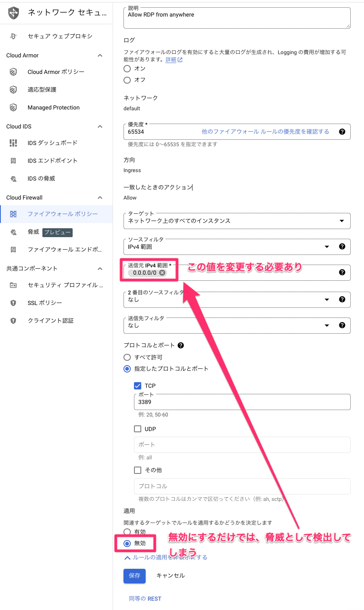Image resolution: width=364 pixels, height=610 pixels.
Task: Select the 無効 enforcement radio button
Action: tap(127, 543)
